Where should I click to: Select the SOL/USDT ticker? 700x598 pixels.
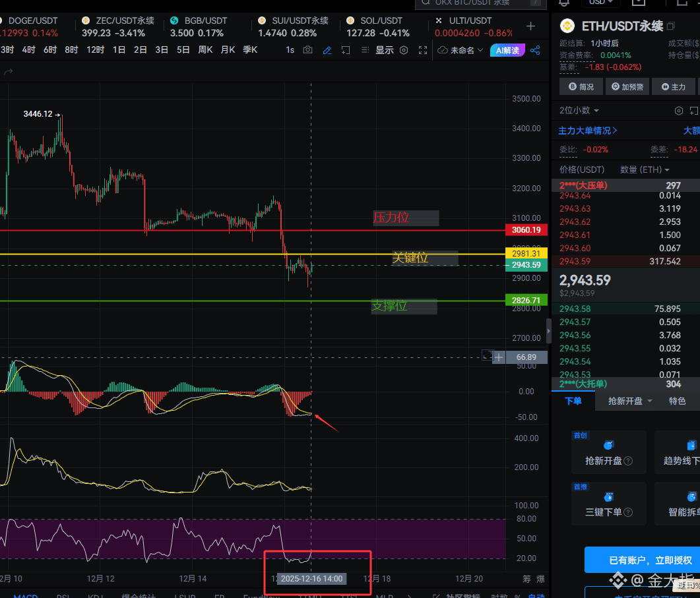tap(377, 27)
